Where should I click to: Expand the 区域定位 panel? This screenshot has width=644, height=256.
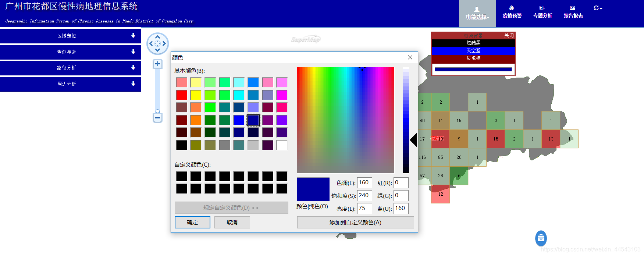click(x=70, y=36)
